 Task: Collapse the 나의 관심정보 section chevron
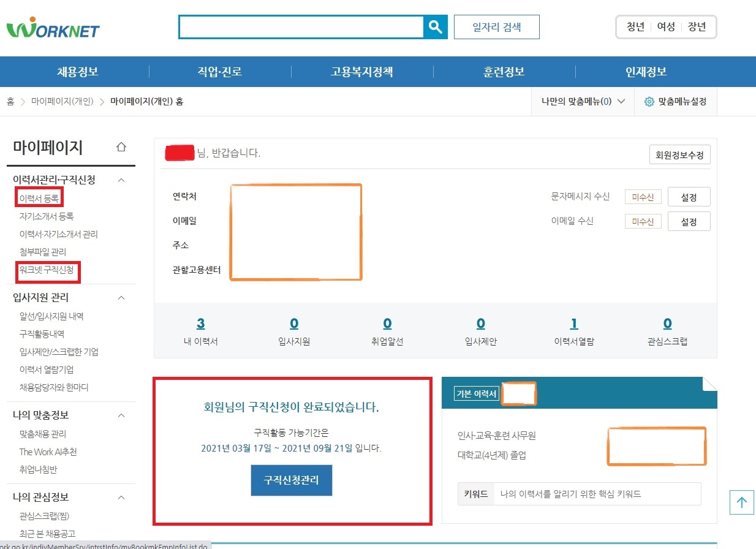tap(121, 497)
